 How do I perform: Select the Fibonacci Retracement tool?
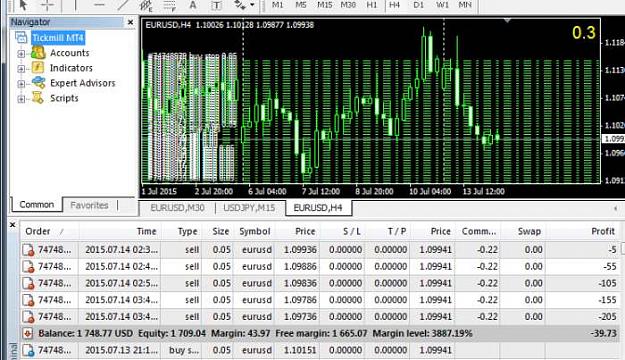pos(170,5)
